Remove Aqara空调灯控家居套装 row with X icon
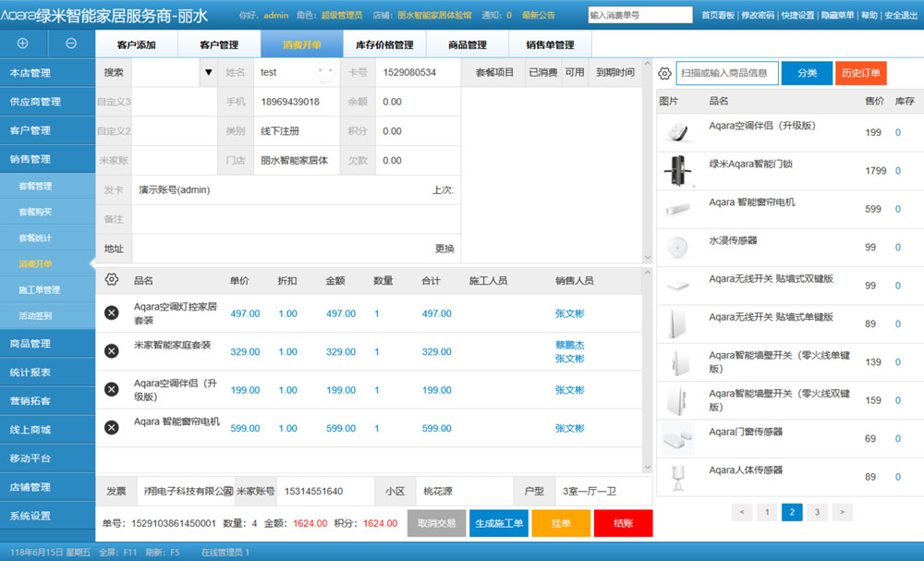The image size is (924, 561). 112,313
